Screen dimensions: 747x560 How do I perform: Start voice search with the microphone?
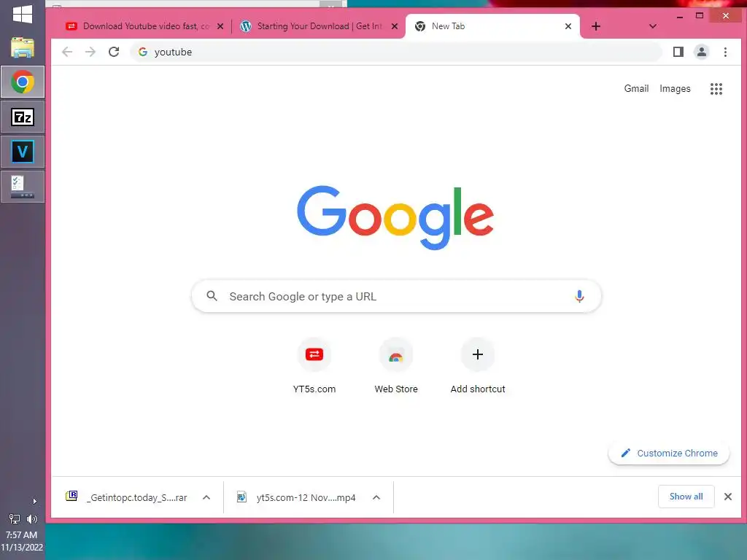point(578,296)
